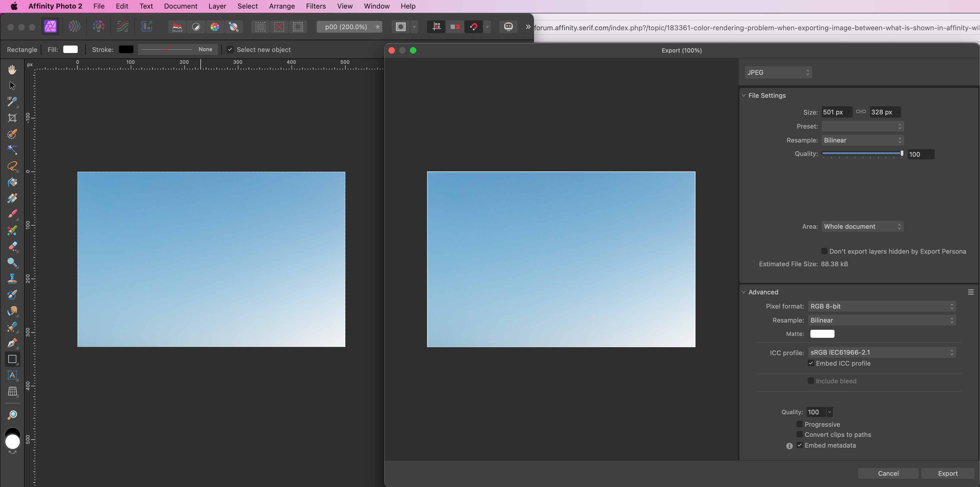Switch to the Tone Mapping Persona
This screenshot has height=487, width=980.
click(122, 27)
